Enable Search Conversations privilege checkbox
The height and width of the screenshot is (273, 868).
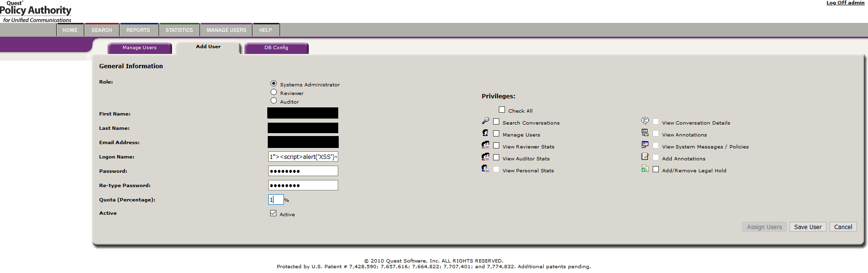[x=496, y=122]
